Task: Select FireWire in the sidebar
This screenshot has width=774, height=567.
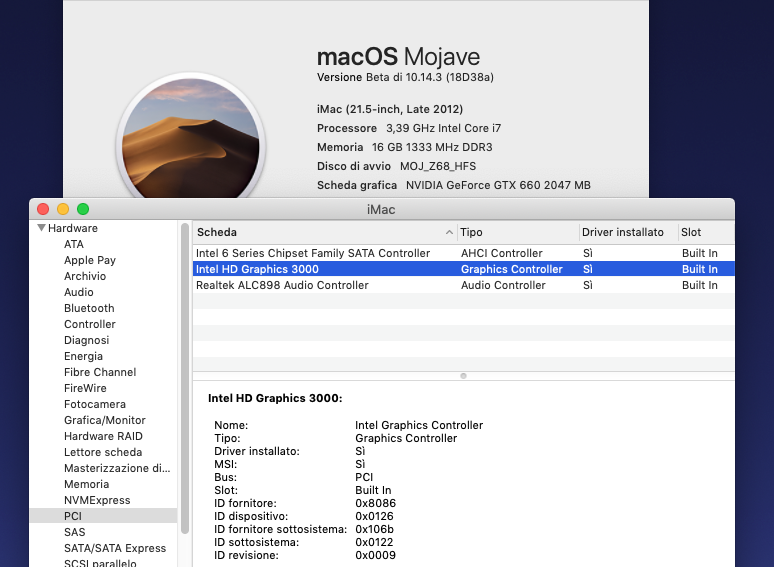Action: click(85, 388)
